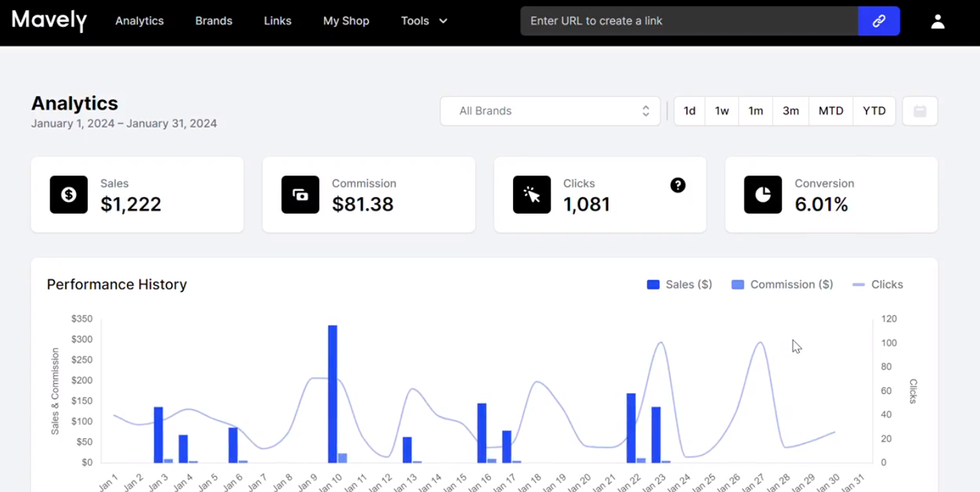Click the $81.38 commission value

[x=363, y=204]
